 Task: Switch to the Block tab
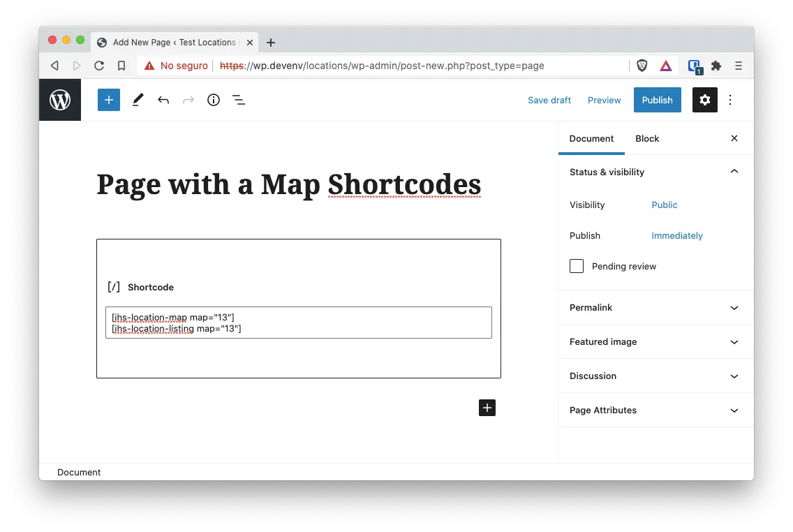pos(647,138)
